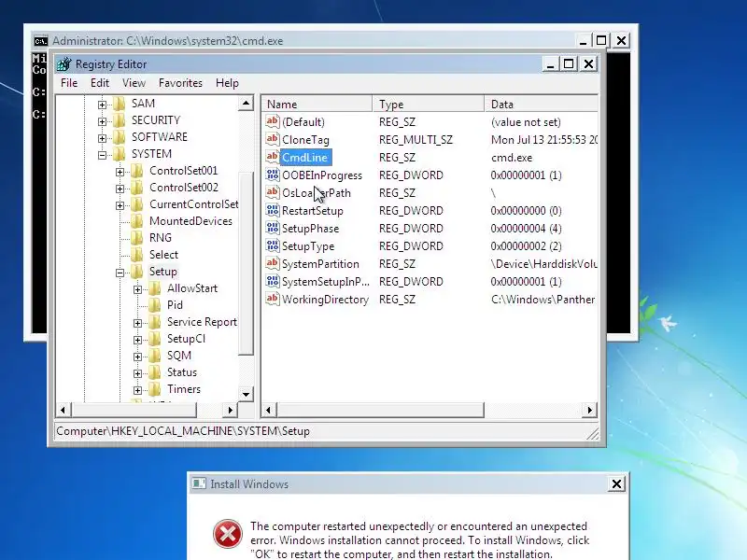Image resolution: width=747 pixels, height=560 pixels.
Task: Sort values by Type column header
Action: point(429,104)
